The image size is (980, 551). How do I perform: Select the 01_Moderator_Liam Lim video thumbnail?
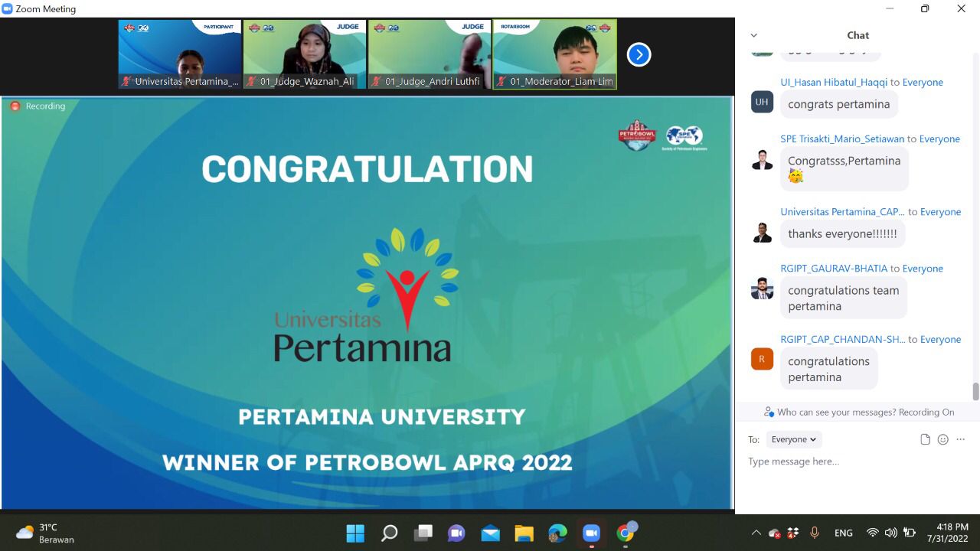coord(555,54)
